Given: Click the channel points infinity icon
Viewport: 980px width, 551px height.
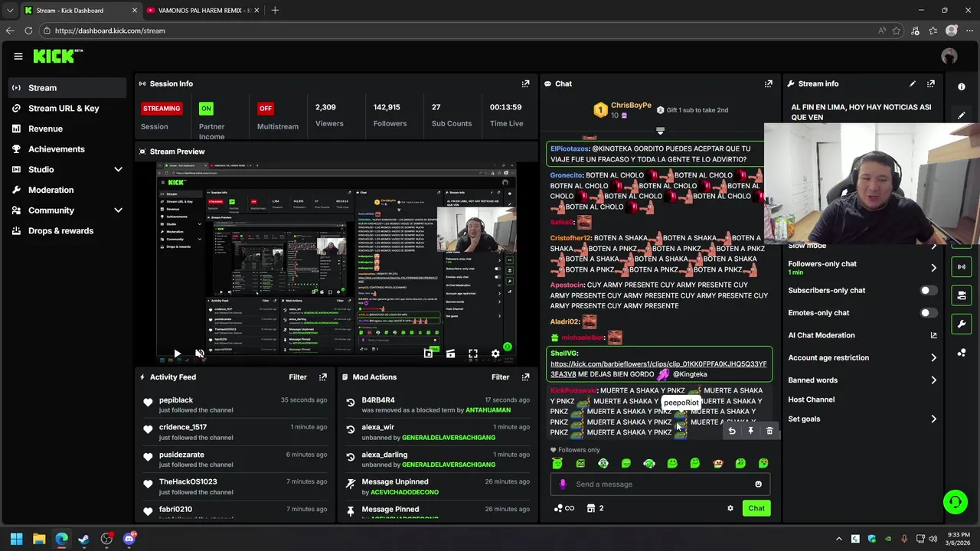Looking at the screenshot, I should tap(563, 508).
